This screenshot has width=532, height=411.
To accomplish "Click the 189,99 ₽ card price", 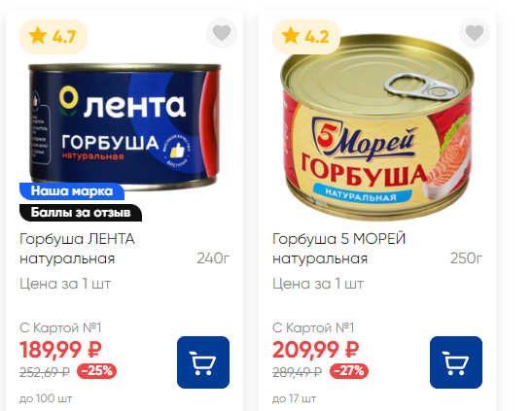I will [x=60, y=350].
